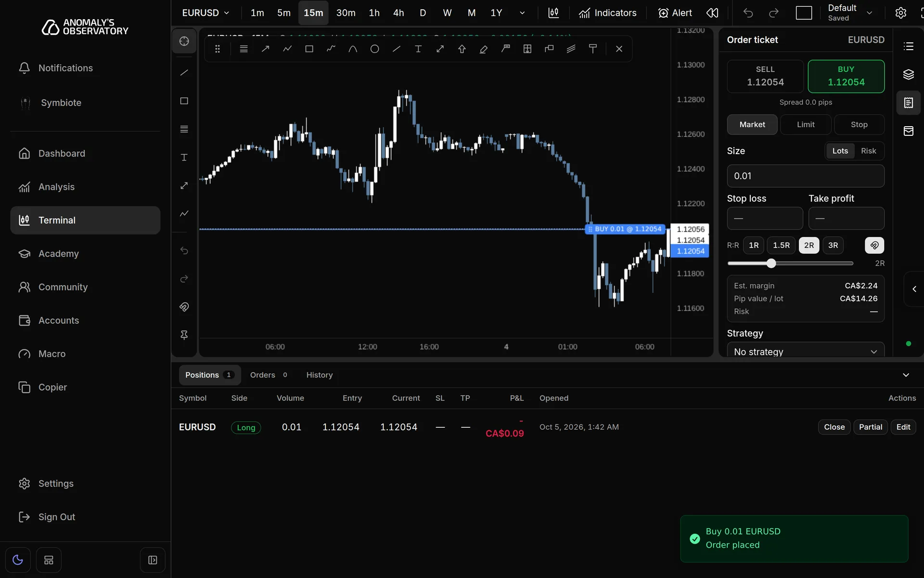924x578 pixels.
Task: Open the EURUSD symbol dropdown
Action: tap(205, 13)
